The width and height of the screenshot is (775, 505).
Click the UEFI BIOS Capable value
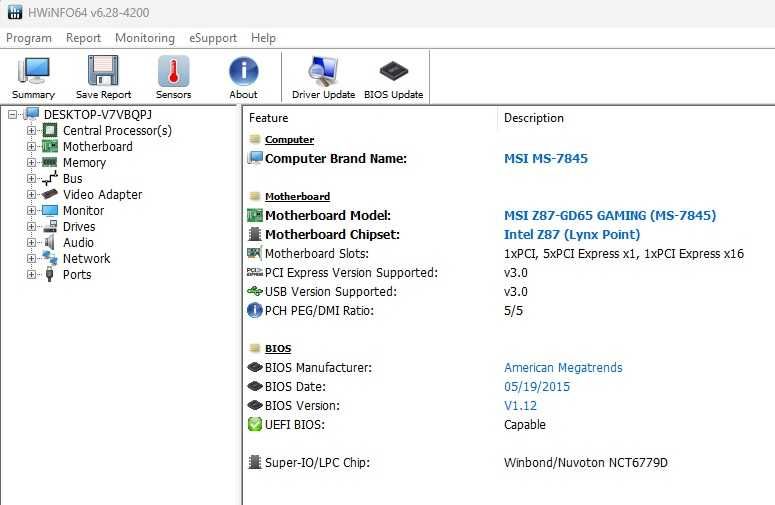pos(524,424)
